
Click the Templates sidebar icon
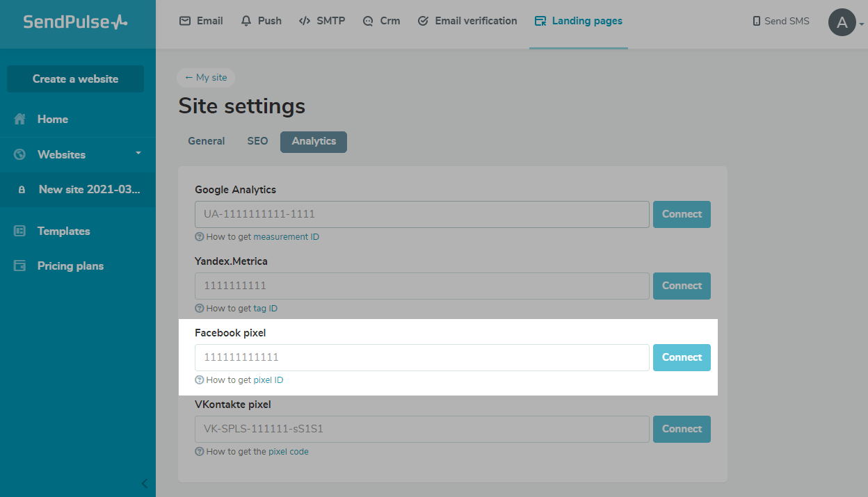point(20,231)
